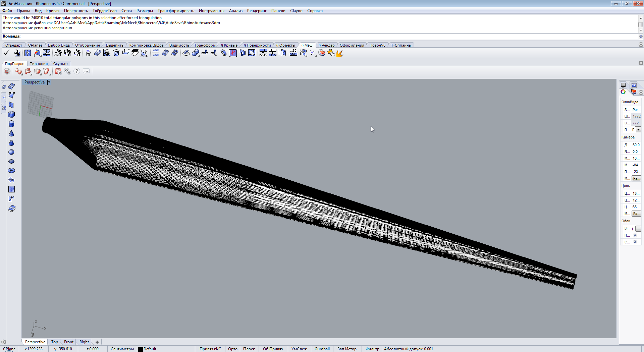The width and height of the screenshot is (644, 352).
Task: Open the Perspective viewport dropdown arrow
Action: tap(49, 82)
